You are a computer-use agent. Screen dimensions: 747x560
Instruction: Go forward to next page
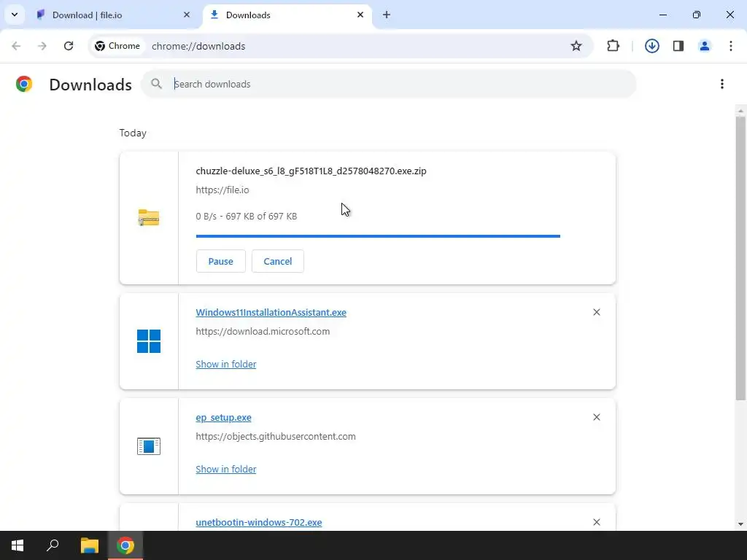point(42,46)
